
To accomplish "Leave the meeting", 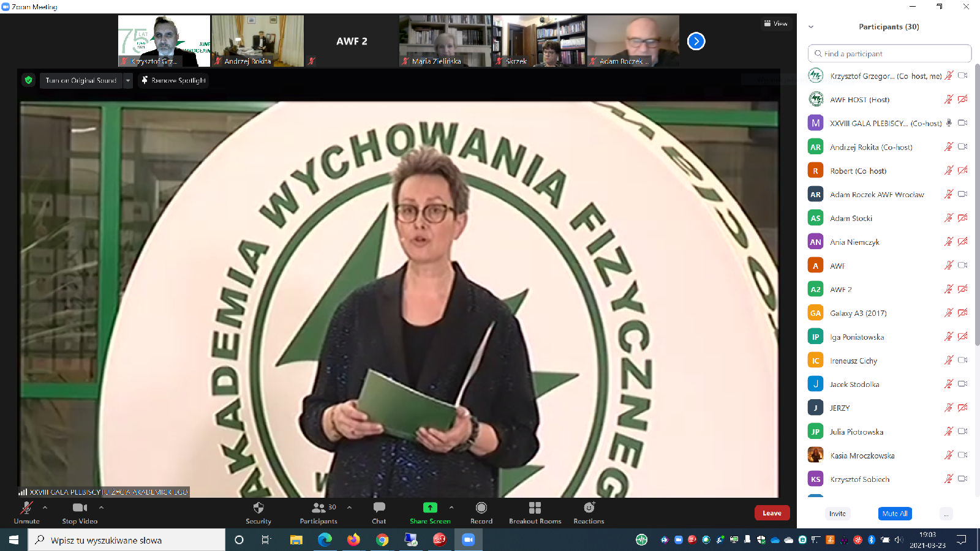I will click(x=772, y=513).
